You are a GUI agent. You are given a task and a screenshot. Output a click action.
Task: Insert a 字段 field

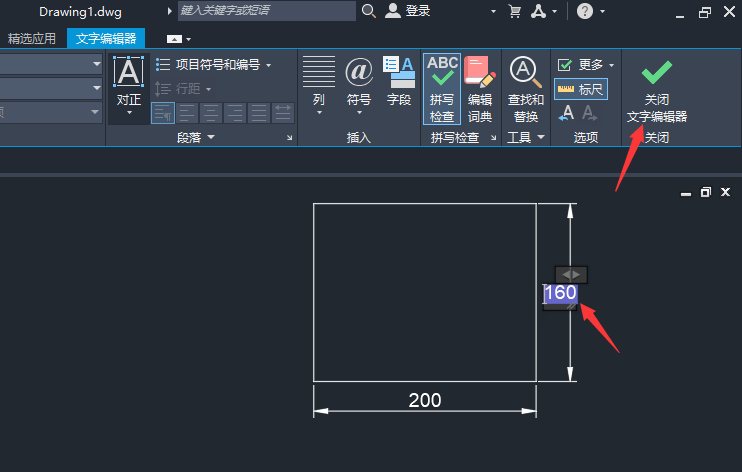coord(399,81)
